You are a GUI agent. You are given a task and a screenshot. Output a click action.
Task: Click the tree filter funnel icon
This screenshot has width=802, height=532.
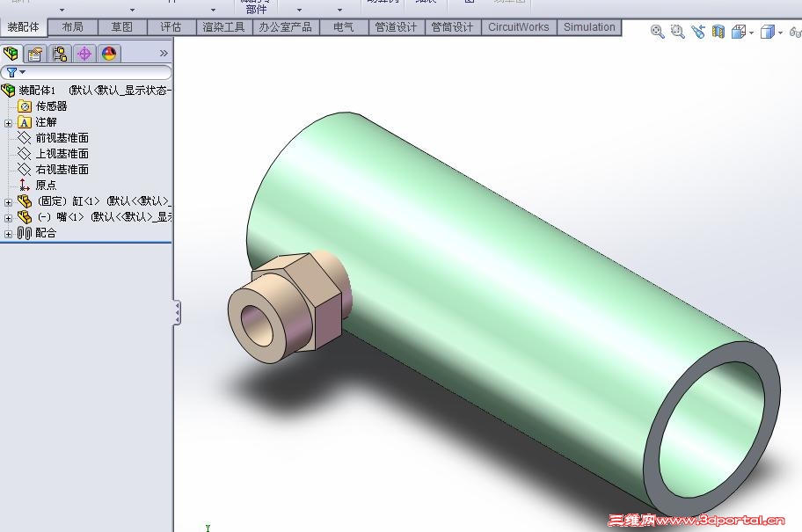click(11, 73)
